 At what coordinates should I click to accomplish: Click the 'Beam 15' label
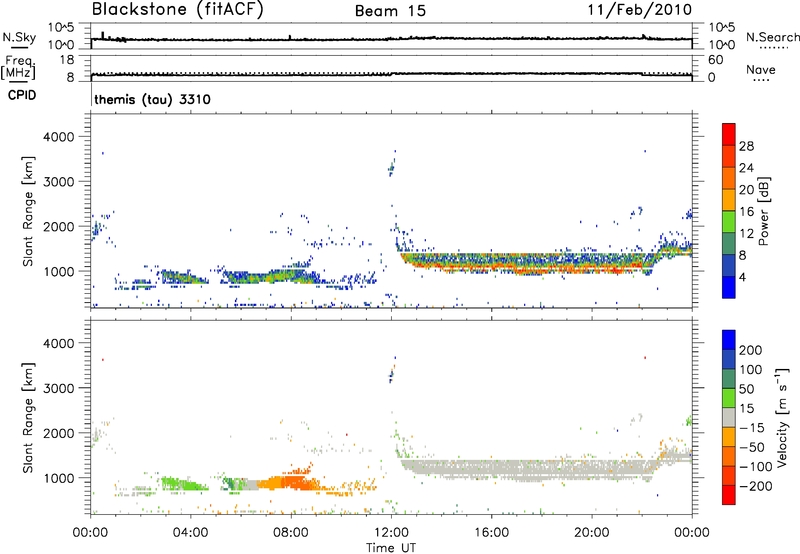point(390,11)
